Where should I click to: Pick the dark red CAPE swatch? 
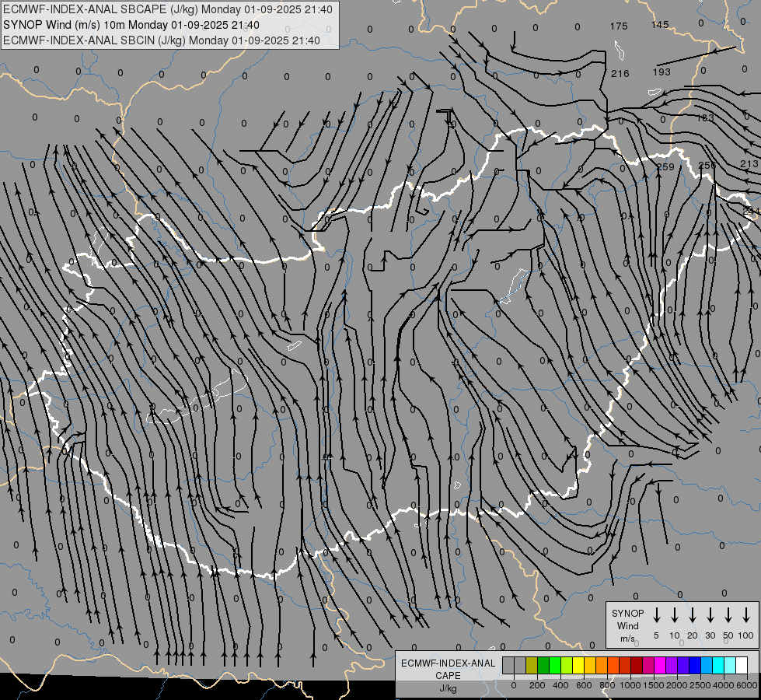tap(637, 665)
